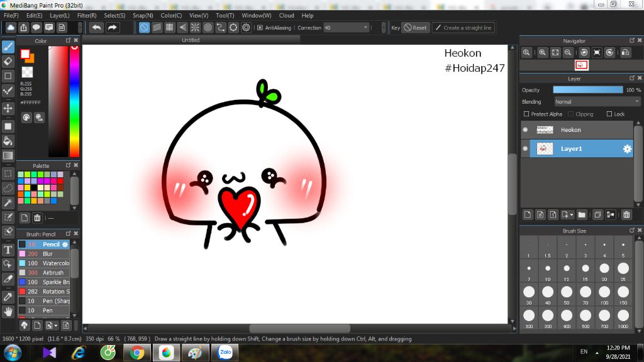Click the Redo arrow

[x=112, y=28]
